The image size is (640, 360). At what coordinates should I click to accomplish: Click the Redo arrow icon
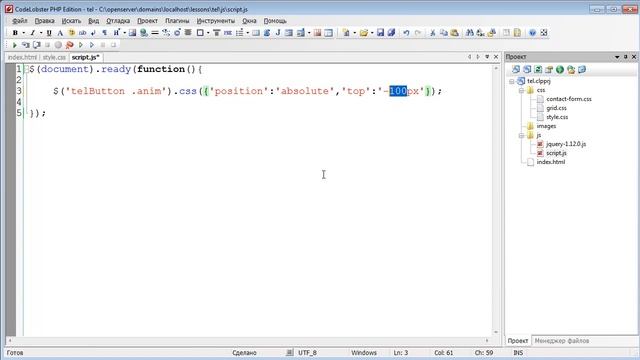coord(418,33)
